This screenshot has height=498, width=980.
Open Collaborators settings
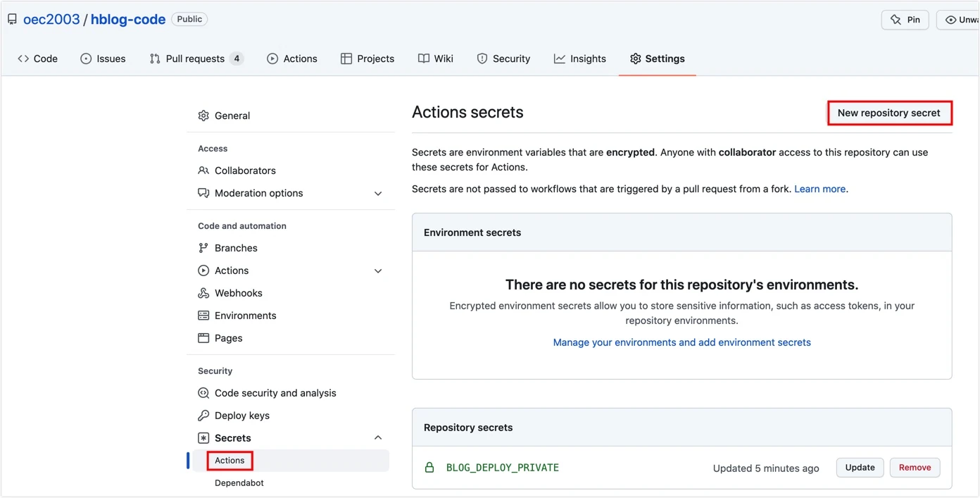click(x=245, y=170)
